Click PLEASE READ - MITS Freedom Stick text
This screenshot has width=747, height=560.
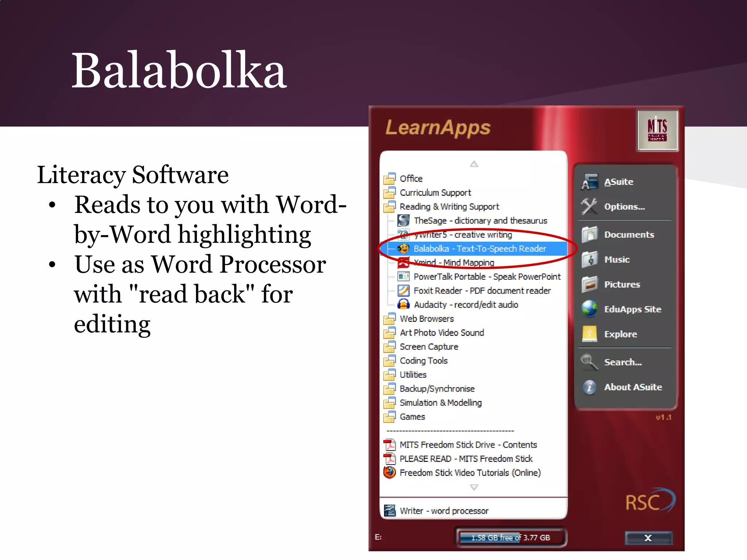tap(466, 459)
